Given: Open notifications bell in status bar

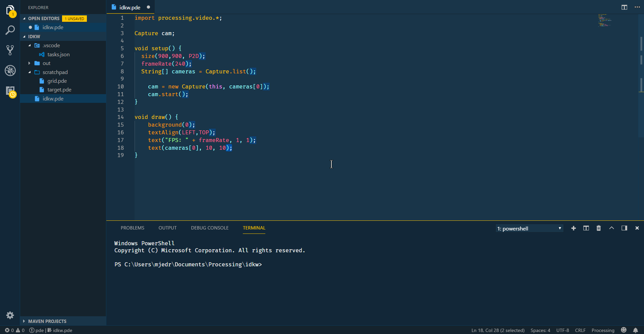Looking at the screenshot, I should pos(635,330).
